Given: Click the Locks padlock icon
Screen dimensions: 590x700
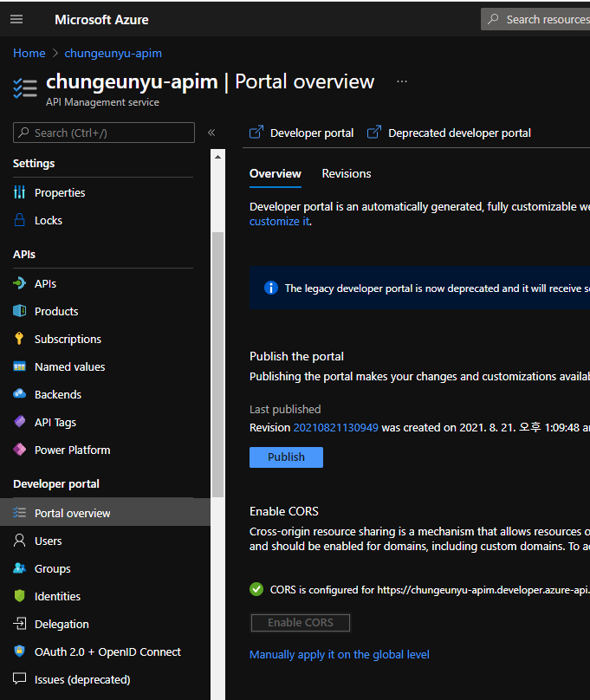Looking at the screenshot, I should (19, 220).
